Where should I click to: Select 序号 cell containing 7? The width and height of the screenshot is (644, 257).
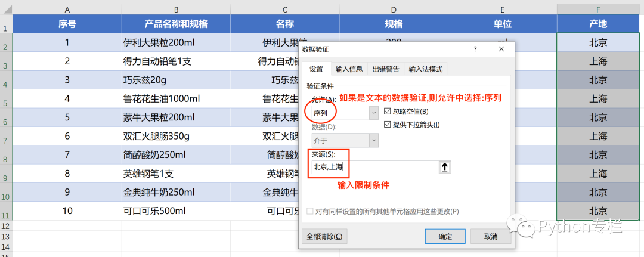67,155
